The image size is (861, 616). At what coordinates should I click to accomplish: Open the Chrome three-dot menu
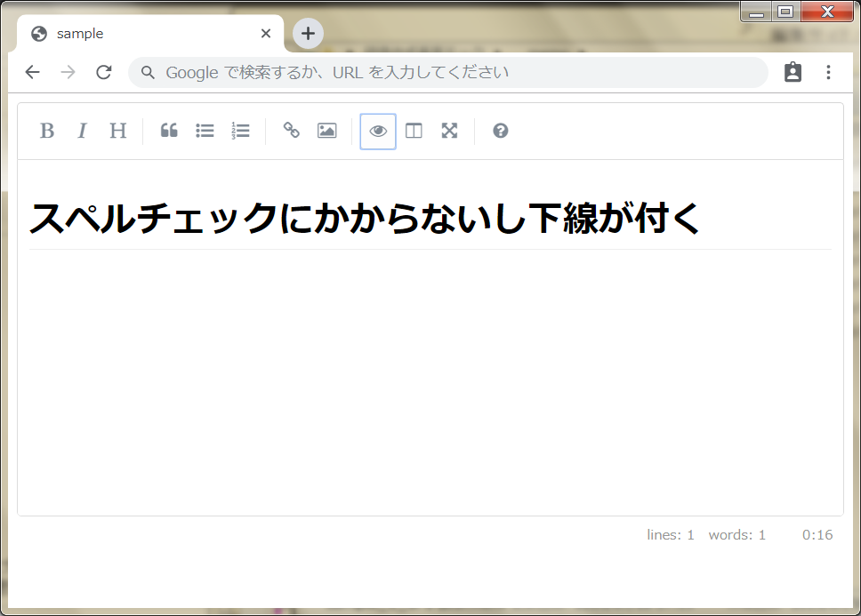click(x=828, y=72)
